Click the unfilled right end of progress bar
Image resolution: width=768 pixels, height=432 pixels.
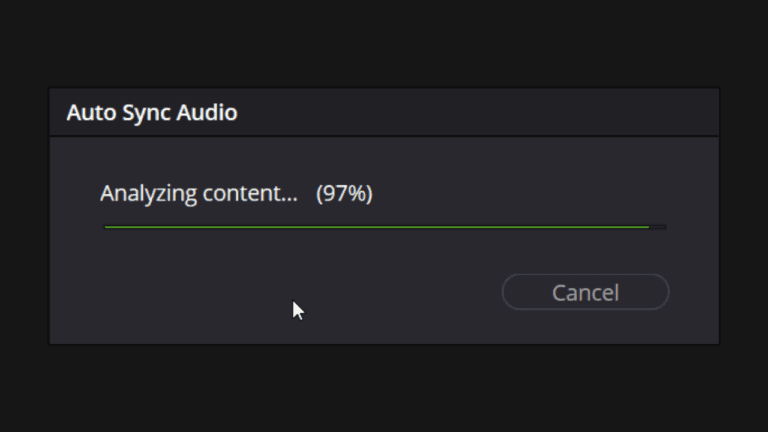pyautogui.click(x=658, y=227)
